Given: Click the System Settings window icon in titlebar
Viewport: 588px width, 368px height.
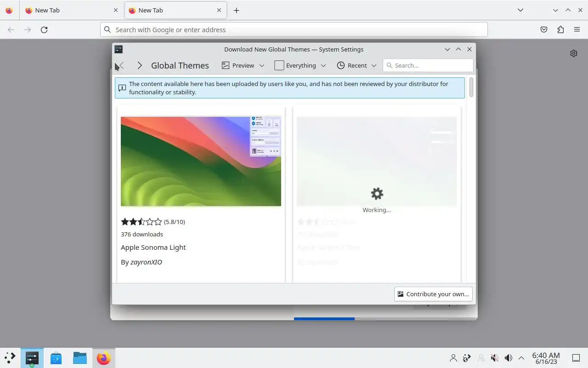Looking at the screenshot, I should (119, 49).
